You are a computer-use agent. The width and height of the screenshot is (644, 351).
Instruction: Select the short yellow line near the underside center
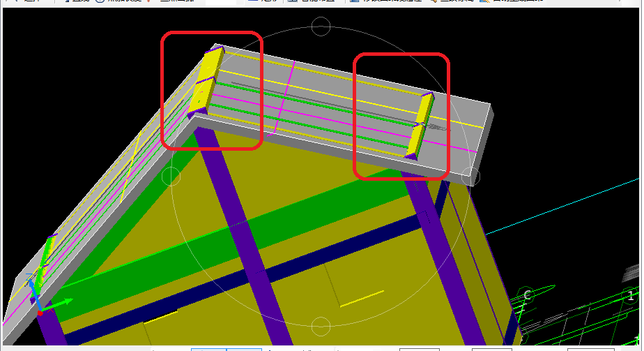click(362, 299)
